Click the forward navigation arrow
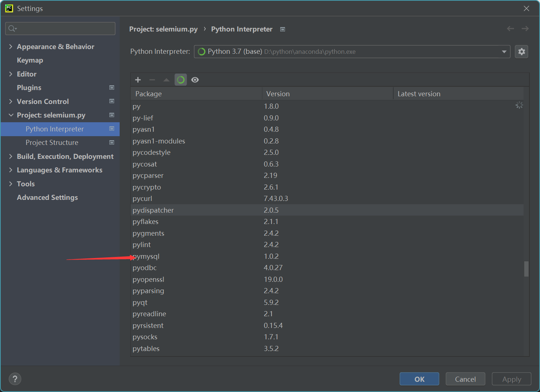Viewport: 540px width, 392px height. pos(525,29)
